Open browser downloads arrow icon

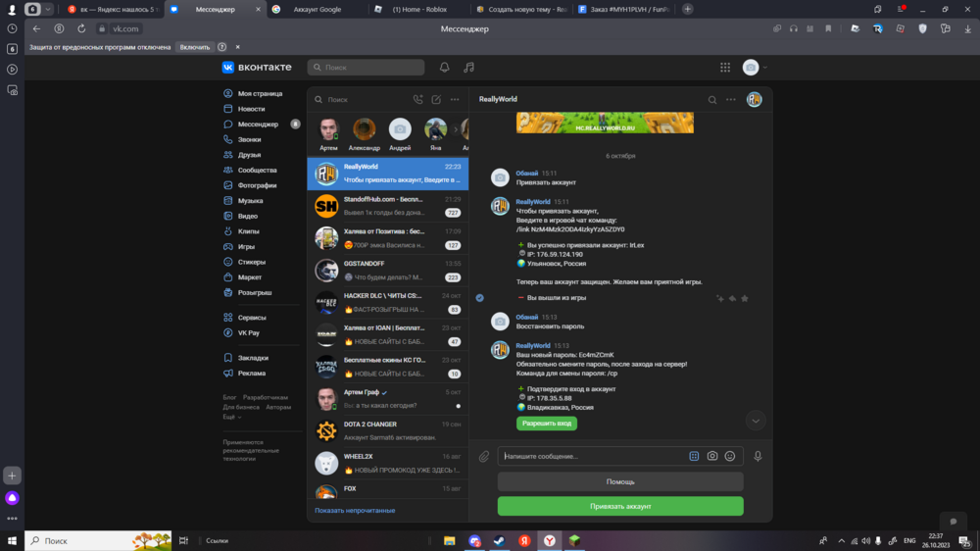967,28
